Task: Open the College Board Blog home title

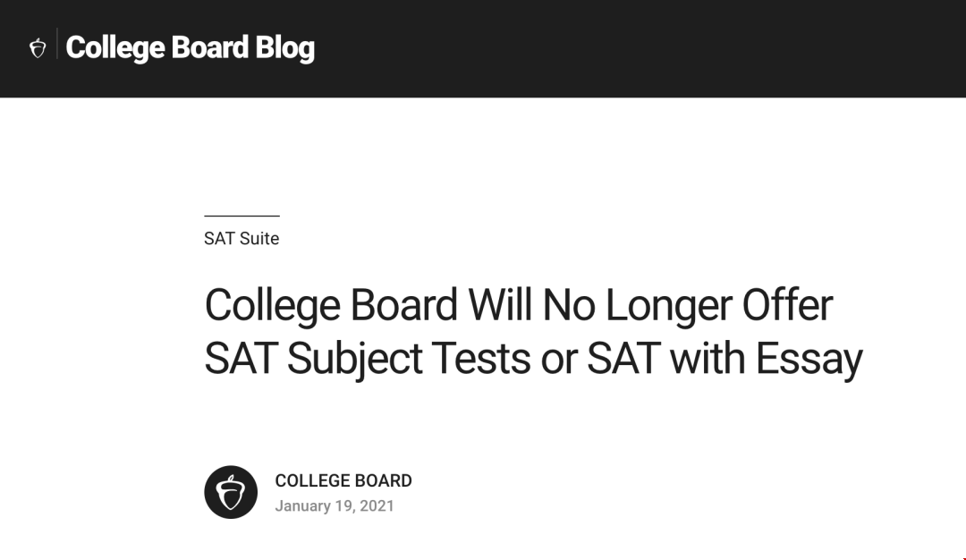Action: tap(190, 48)
